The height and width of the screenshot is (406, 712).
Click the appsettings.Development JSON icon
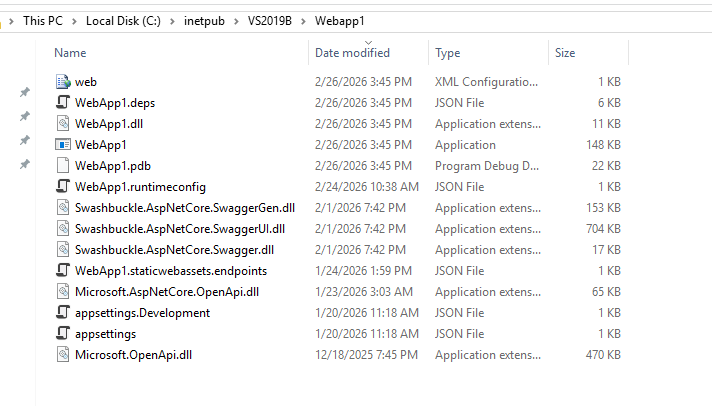pyautogui.click(x=63, y=312)
